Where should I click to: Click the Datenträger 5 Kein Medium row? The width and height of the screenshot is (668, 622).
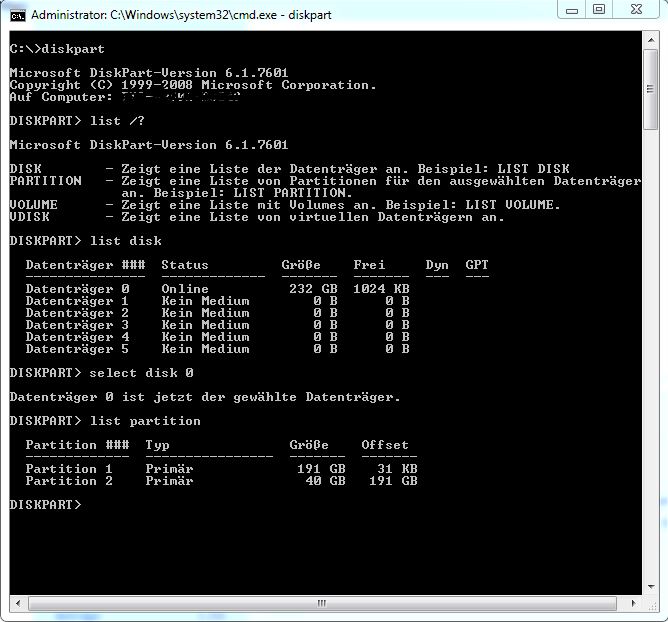point(217,349)
